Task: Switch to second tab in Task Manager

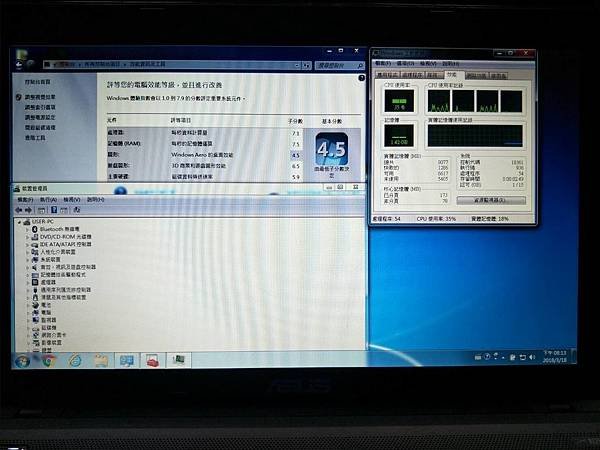Action: pos(412,75)
